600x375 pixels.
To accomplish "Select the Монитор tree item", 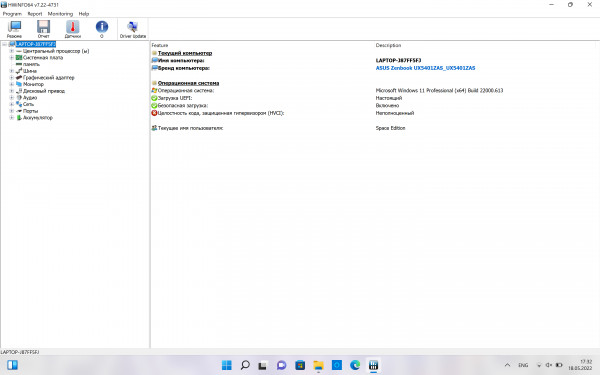I will (x=33, y=84).
